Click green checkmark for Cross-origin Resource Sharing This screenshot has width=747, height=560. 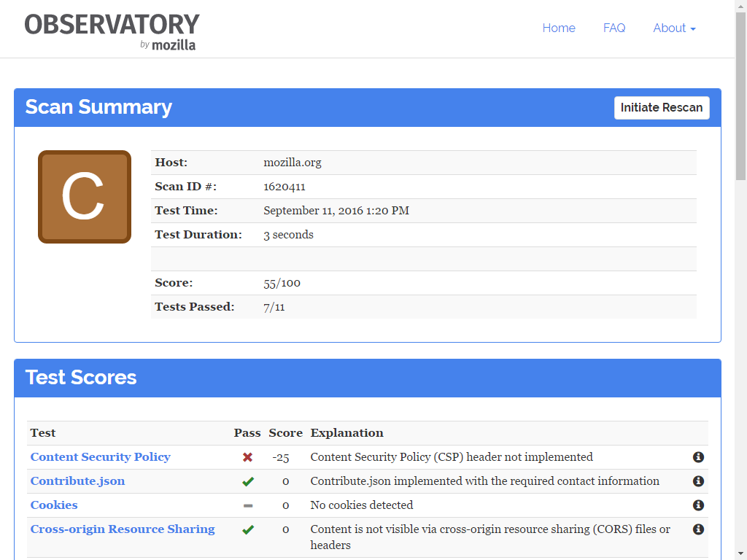pyautogui.click(x=248, y=529)
